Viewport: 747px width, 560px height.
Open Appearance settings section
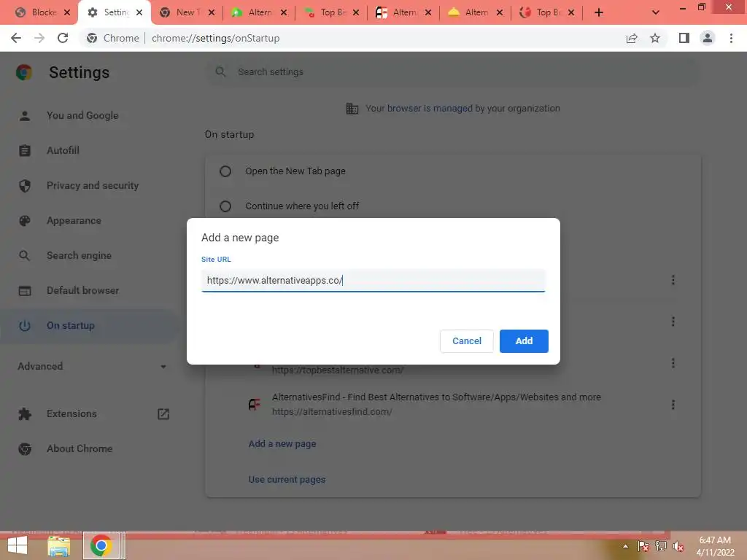pos(74,221)
